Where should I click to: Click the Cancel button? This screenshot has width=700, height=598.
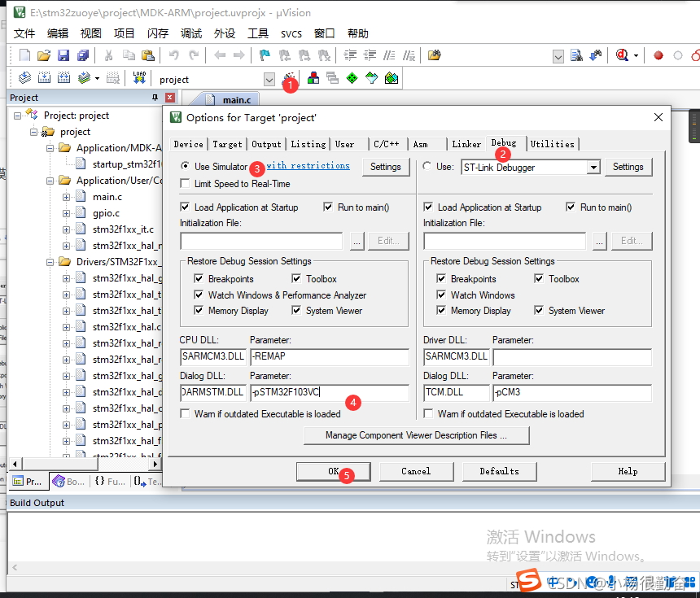point(416,471)
